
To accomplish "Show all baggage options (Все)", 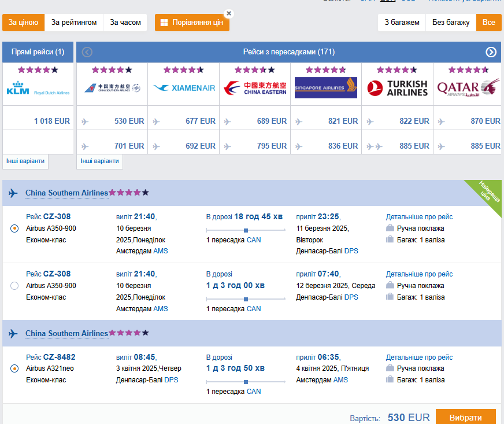I will point(488,23).
